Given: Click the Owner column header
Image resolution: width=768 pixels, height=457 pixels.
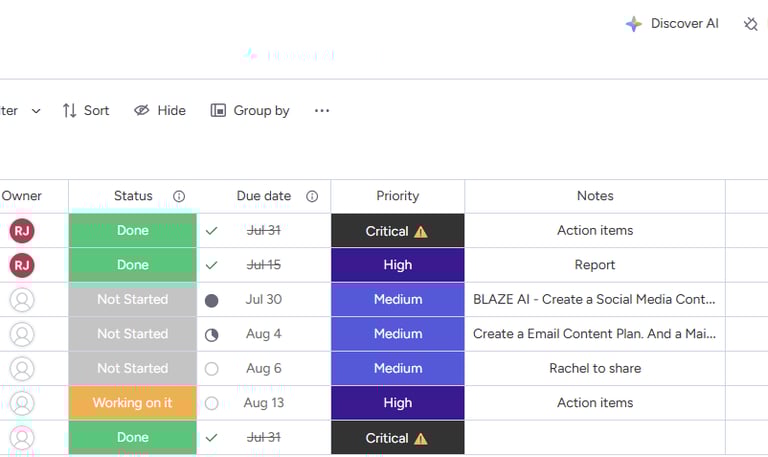Looking at the screenshot, I should tap(22, 196).
